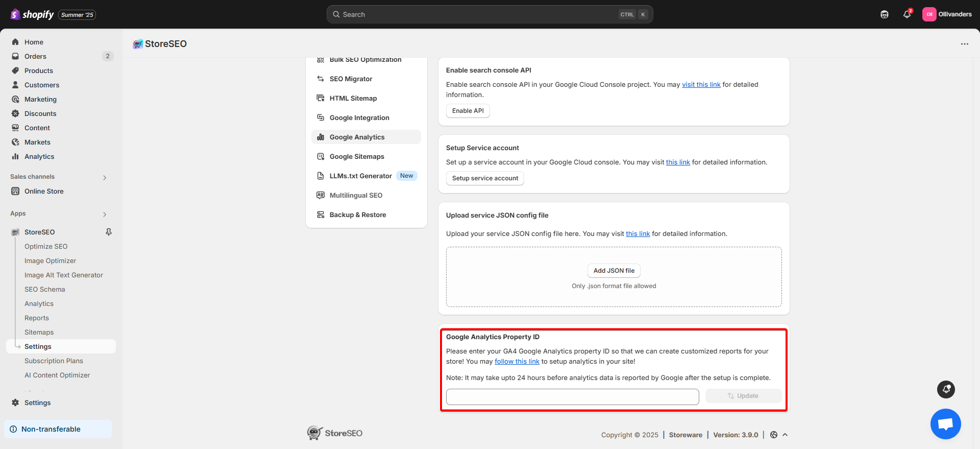Open 'this link' in Setup Service account
Image resolution: width=980 pixels, height=449 pixels.
pos(678,162)
